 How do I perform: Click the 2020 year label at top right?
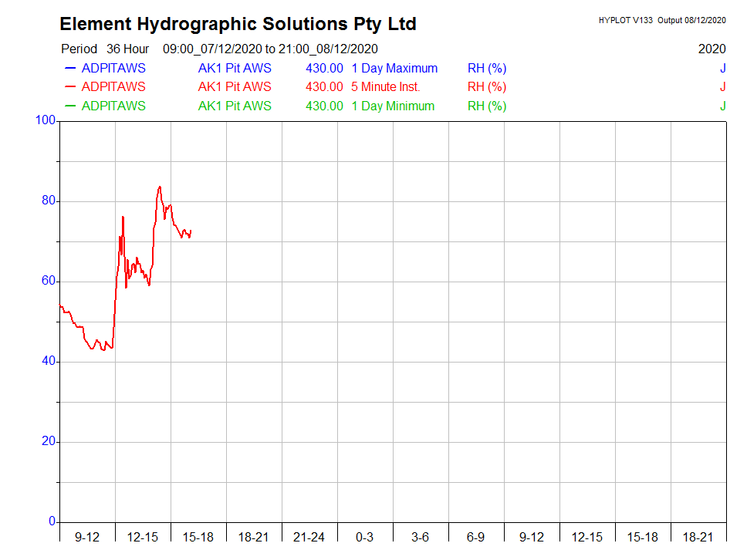pyautogui.click(x=712, y=49)
